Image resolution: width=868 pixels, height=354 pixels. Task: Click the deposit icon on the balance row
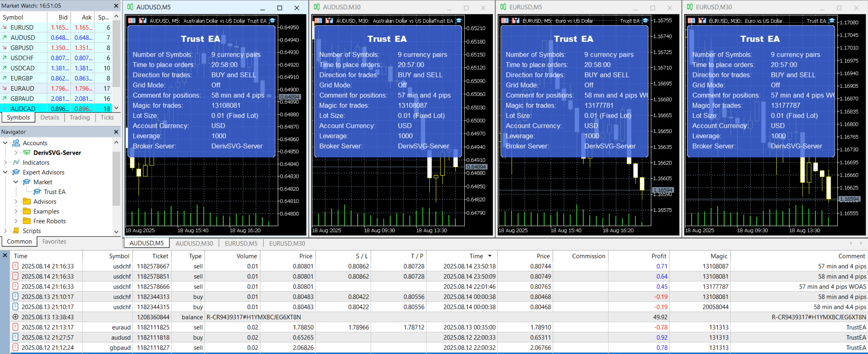click(x=15, y=317)
